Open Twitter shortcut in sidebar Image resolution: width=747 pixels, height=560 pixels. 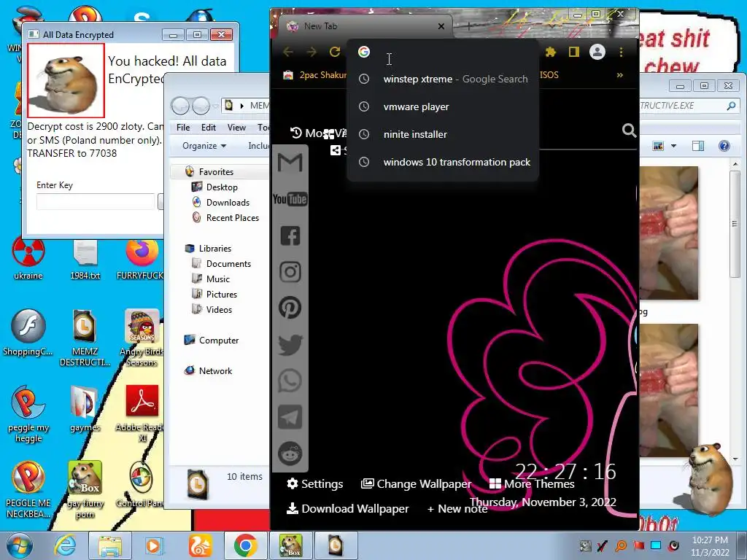point(290,344)
